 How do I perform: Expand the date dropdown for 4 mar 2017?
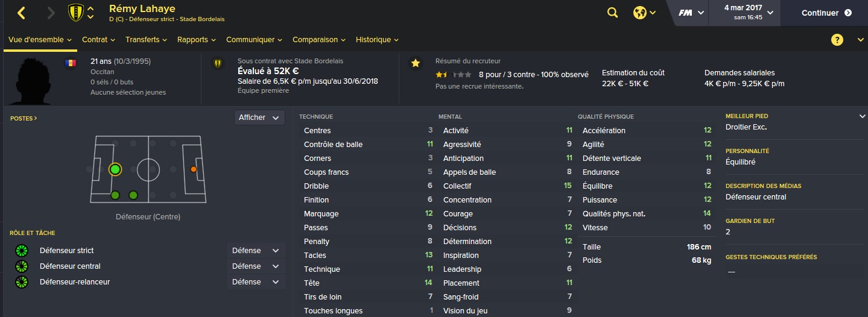tap(771, 13)
